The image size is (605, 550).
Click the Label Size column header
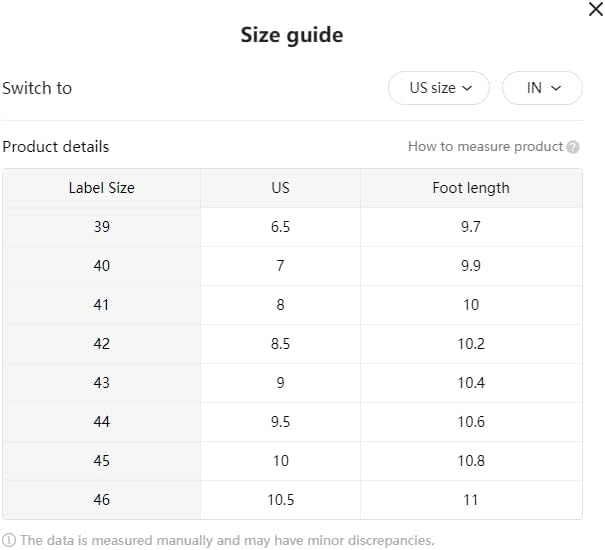pos(101,188)
